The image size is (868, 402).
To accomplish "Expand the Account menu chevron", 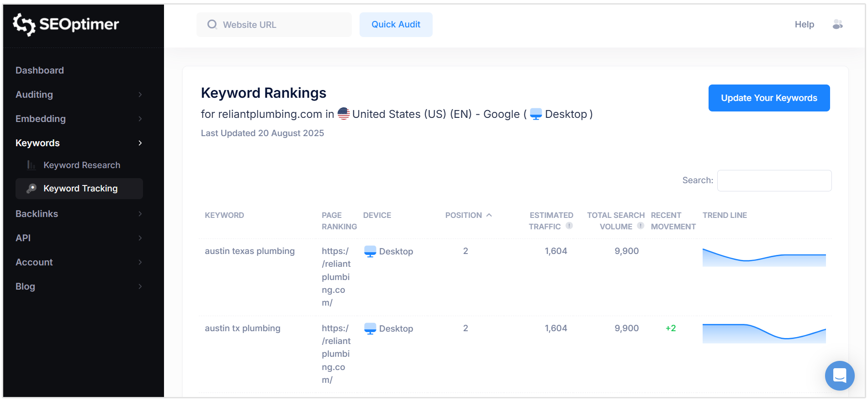I will (140, 262).
